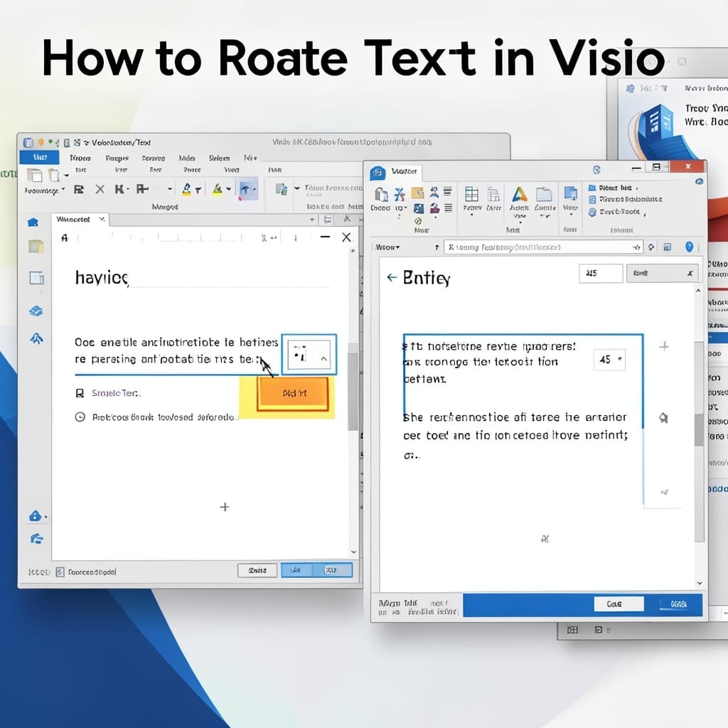Viewport: 728px width, 728px height.
Task: Click the Simple Text link
Action: pyautogui.click(x=116, y=393)
